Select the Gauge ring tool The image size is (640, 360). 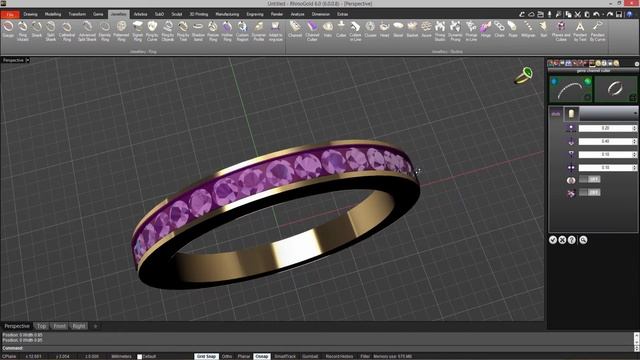8,30
